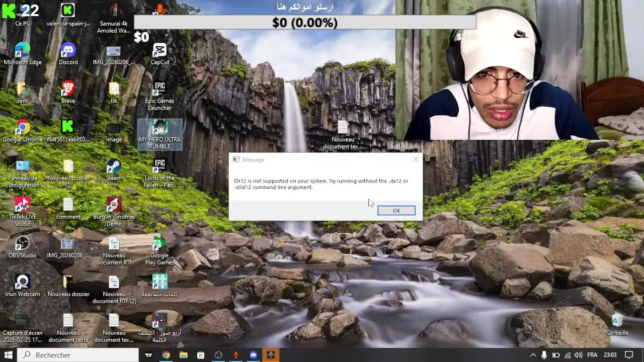Image resolution: width=644 pixels, height=362 pixels.
Task: Select the أربع صور game icon
Action: click(x=159, y=328)
